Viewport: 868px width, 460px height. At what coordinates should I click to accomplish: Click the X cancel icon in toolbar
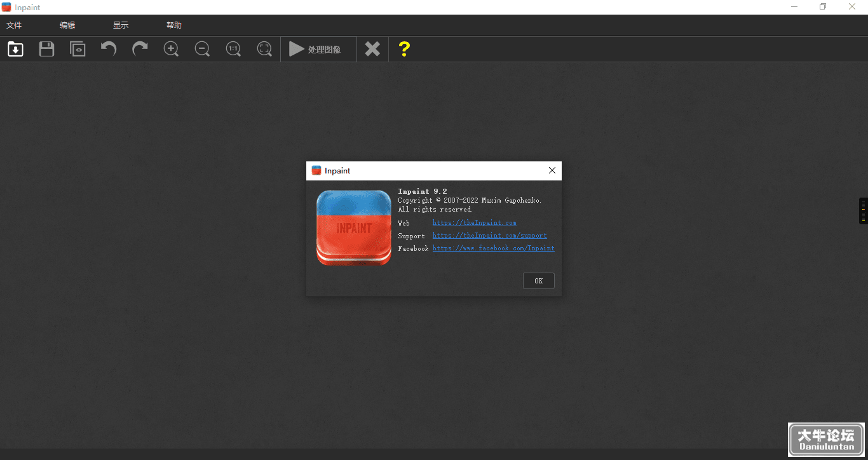(372, 49)
